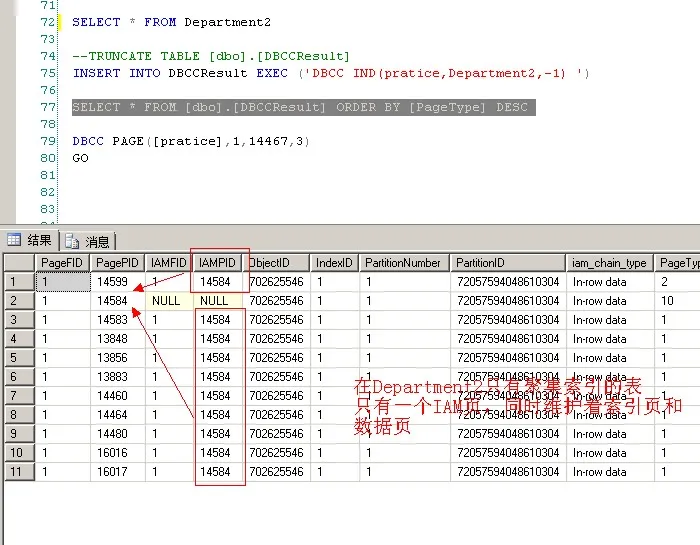This screenshot has width=700, height=545.
Task: Select the PageFID column header
Action: pos(62,263)
